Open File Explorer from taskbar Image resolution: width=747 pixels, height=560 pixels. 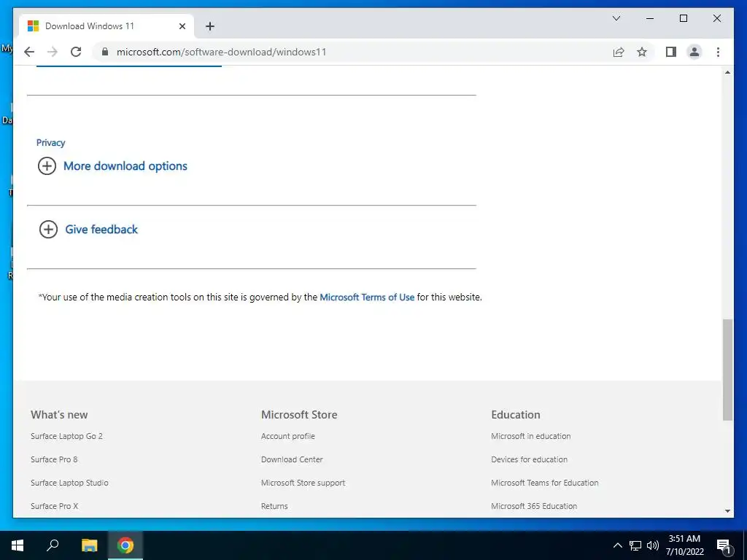pyautogui.click(x=89, y=545)
